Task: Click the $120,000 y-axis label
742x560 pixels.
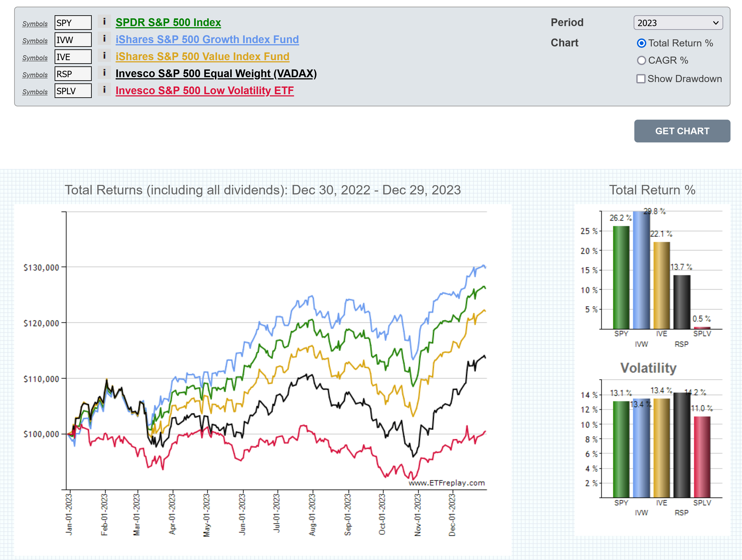Action: click(x=41, y=323)
